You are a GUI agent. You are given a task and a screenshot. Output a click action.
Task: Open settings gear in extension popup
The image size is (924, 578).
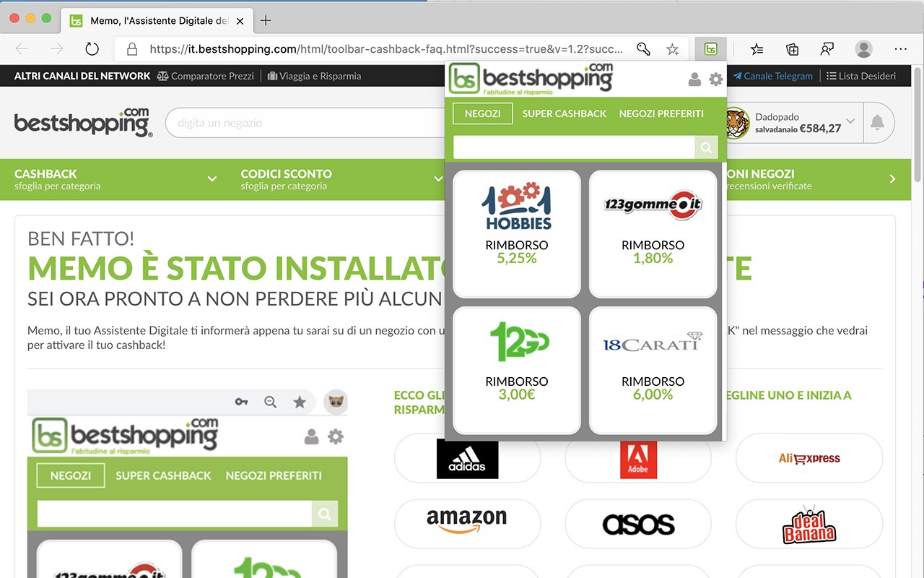coord(715,79)
